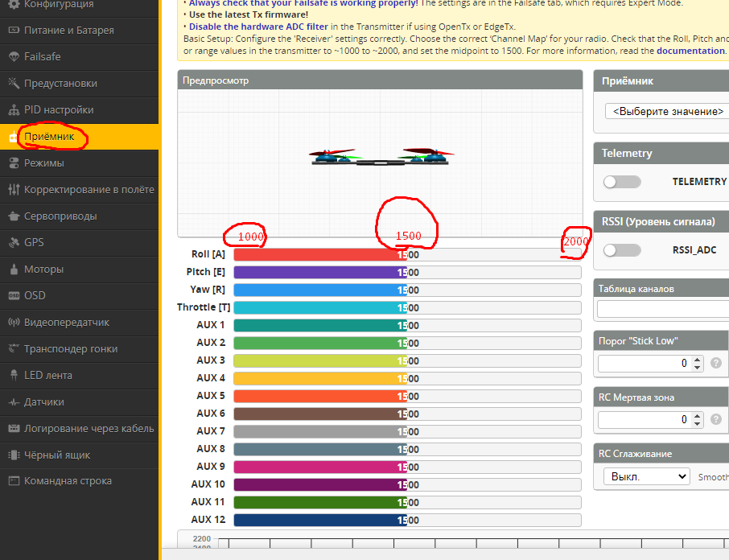Expand the RC Сглаживание dropdown set to Выкл.
Viewport: 729px width, 560px height.
point(646,476)
